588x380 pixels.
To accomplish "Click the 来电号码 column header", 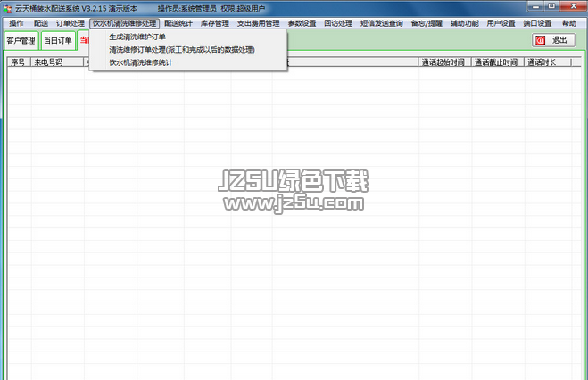I will click(57, 62).
